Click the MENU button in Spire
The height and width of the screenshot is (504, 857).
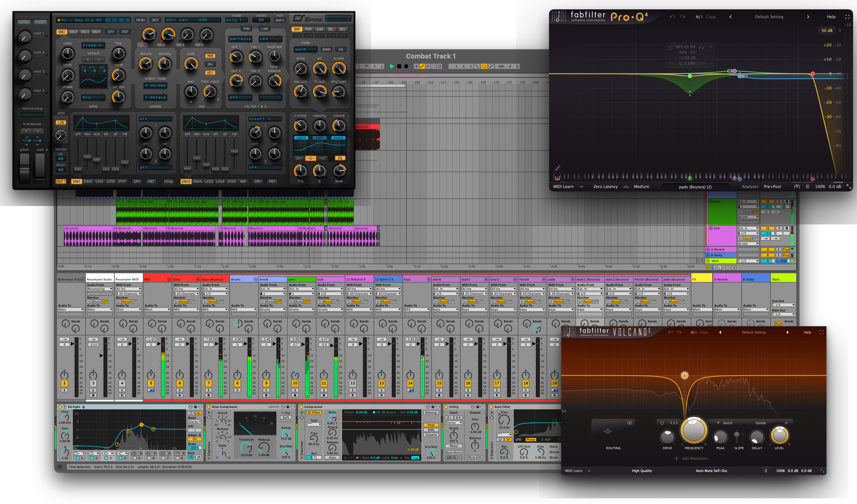tap(141, 20)
